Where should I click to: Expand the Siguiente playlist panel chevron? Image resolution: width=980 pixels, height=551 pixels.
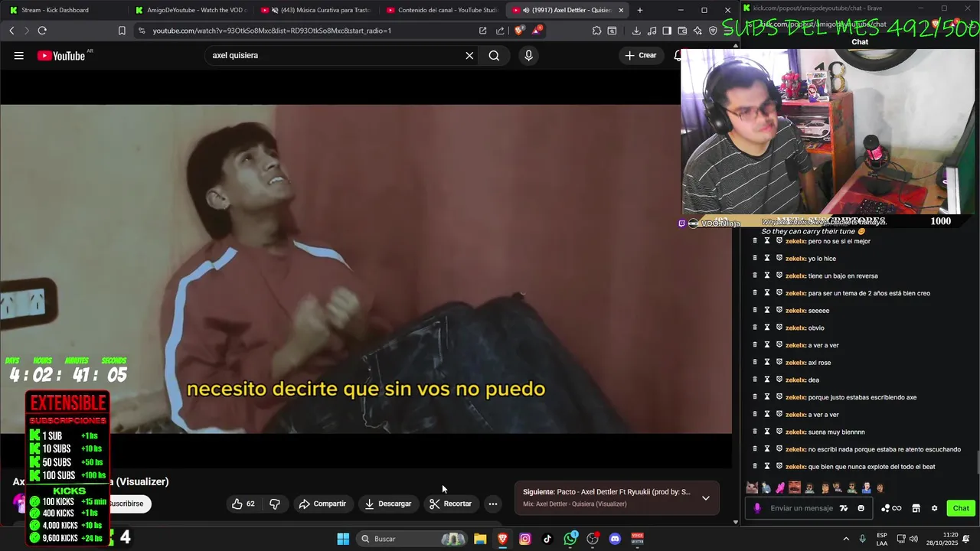(x=706, y=497)
